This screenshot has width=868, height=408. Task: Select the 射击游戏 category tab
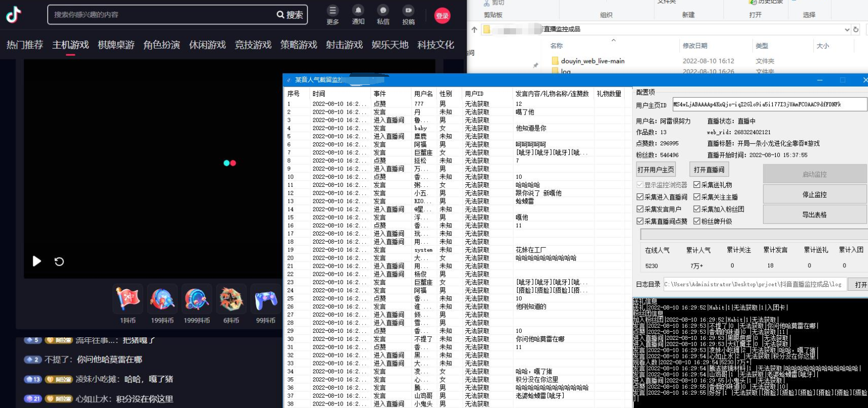click(x=344, y=45)
